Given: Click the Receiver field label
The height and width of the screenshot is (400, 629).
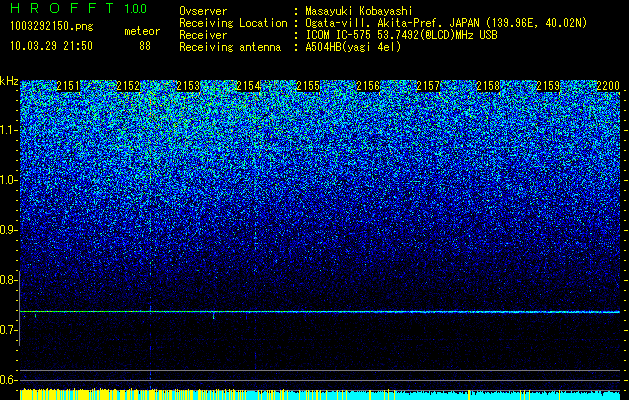Looking at the screenshot, I should click(203, 35).
